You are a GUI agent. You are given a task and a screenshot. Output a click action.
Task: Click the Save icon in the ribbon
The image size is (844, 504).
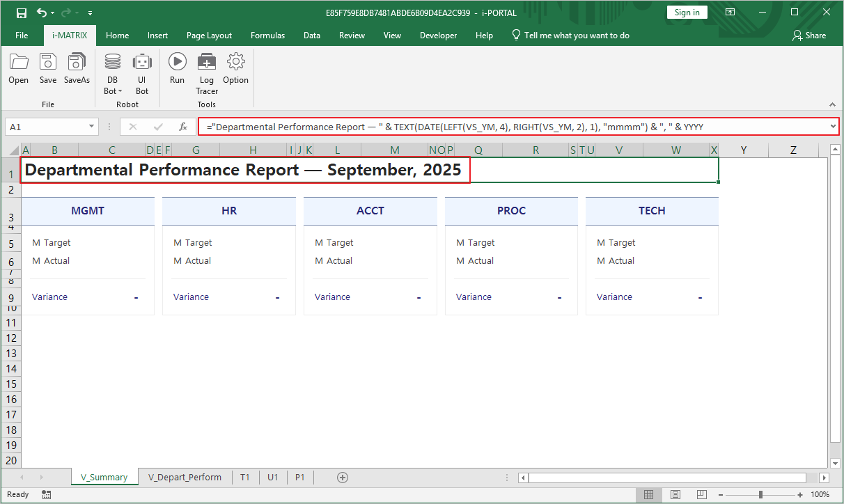(47, 70)
